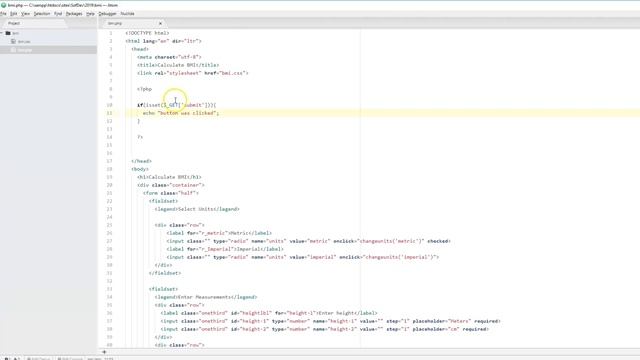The width and height of the screenshot is (640, 360).
Task: Click the title Calculate BMI line
Action: (178, 65)
